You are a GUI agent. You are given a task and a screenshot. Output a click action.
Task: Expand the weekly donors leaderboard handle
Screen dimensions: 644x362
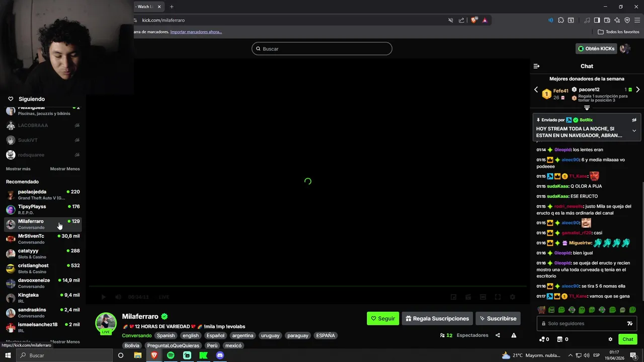point(587,108)
